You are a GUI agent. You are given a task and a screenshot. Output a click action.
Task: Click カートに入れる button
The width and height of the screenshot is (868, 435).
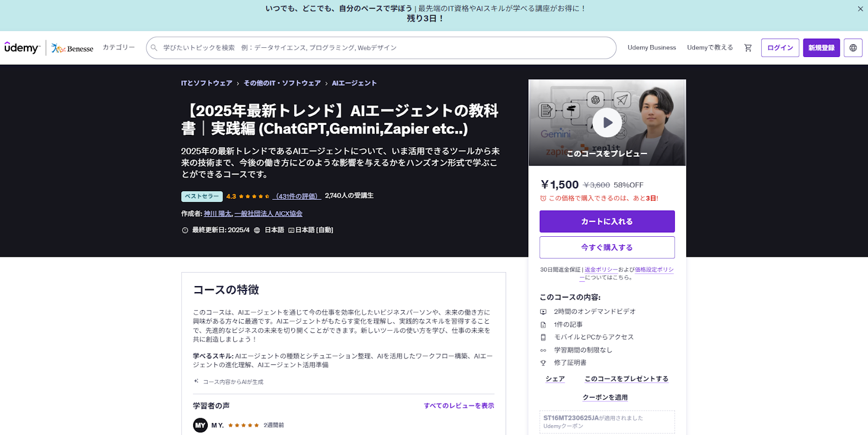coord(607,222)
